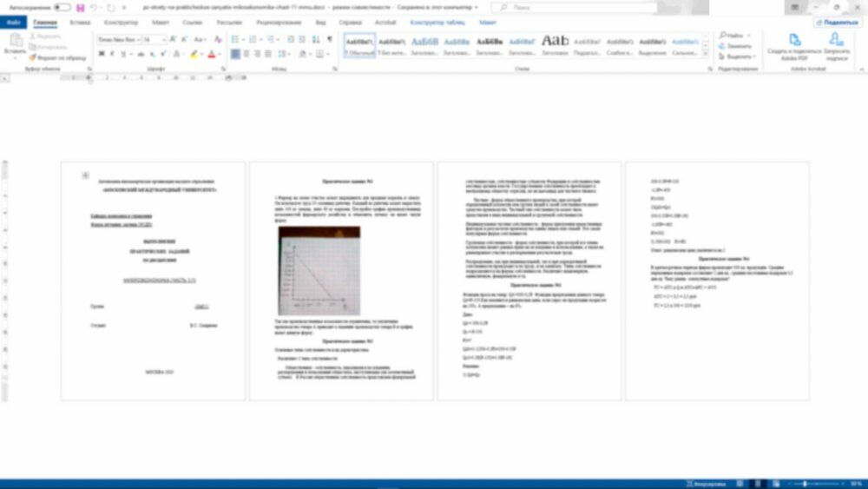Collapse the ribbon using the bottom-right arrow
Viewport: 868px width, 489px height.
click(x=861, y=69)
